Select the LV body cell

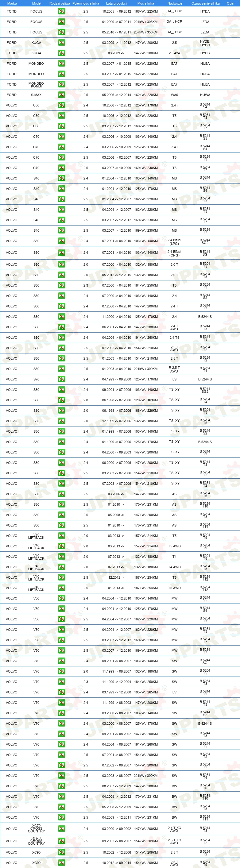pyautogui.click(x=174, y=692)
